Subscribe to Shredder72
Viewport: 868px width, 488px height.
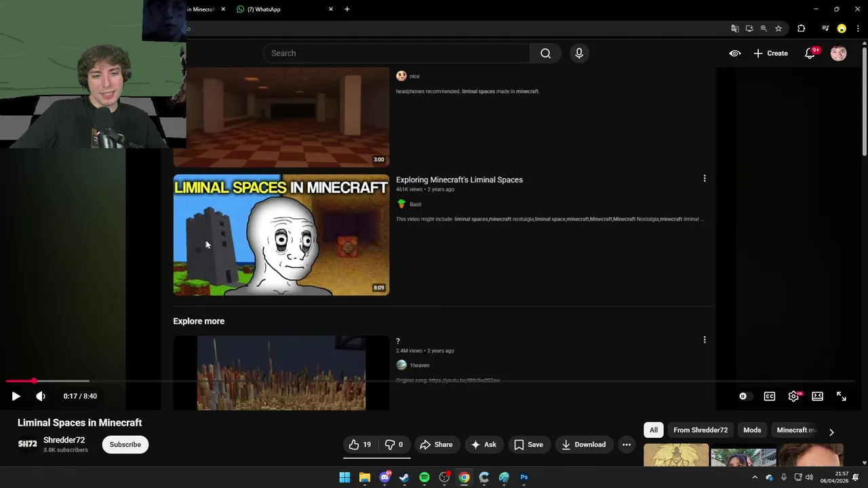(125, 445)
